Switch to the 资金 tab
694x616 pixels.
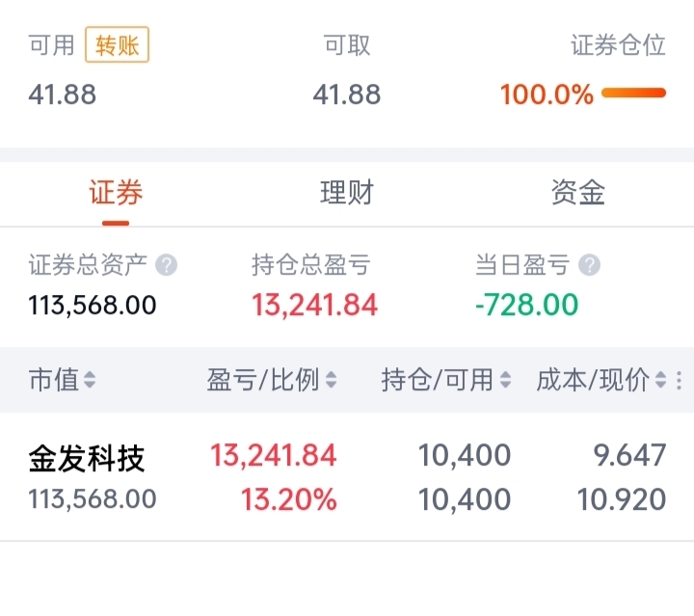tap(578, 193)
